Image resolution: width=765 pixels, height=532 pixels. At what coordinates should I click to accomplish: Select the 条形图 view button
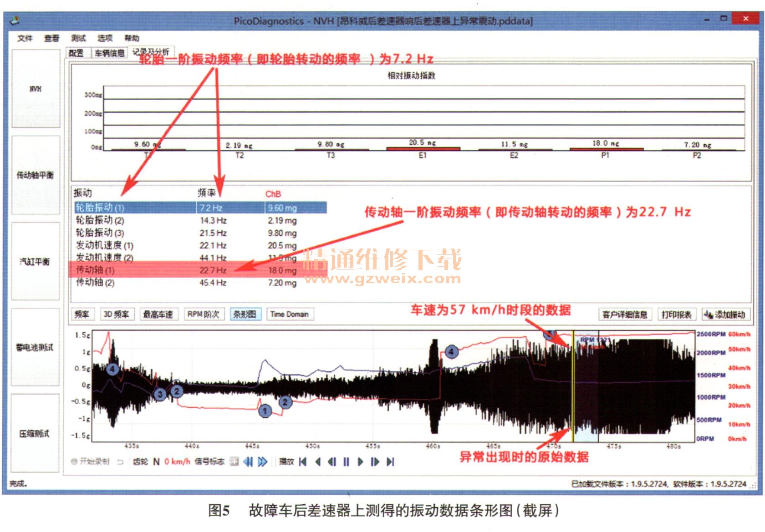(x=245, y=314)
